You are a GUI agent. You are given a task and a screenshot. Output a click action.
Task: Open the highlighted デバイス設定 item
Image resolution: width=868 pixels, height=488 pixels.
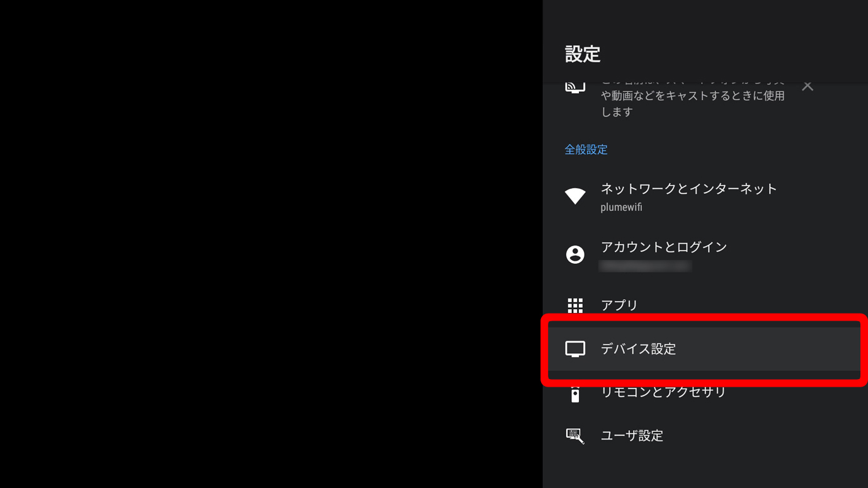[704, 349]
